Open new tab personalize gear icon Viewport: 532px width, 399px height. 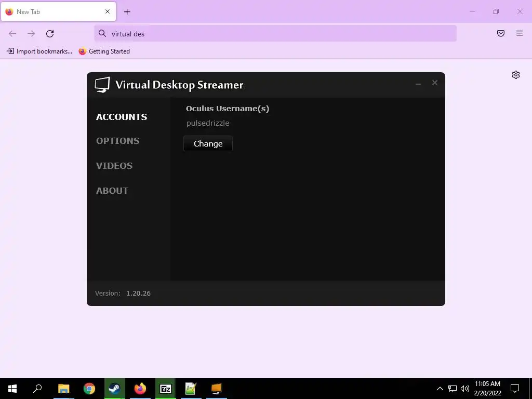516,75
